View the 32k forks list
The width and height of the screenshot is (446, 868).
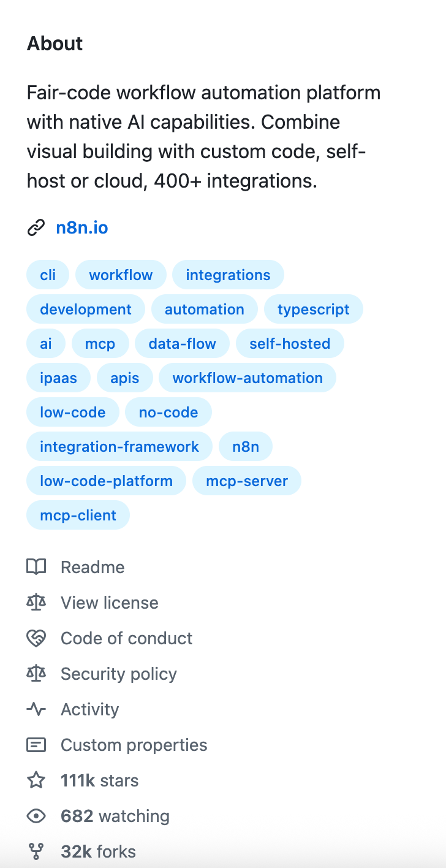(x=98, y=851)
